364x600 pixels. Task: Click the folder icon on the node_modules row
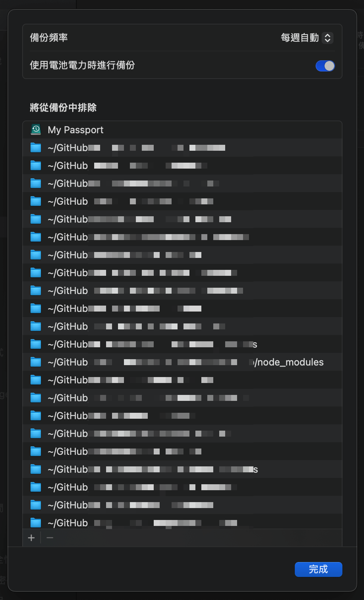pos(36,362)
